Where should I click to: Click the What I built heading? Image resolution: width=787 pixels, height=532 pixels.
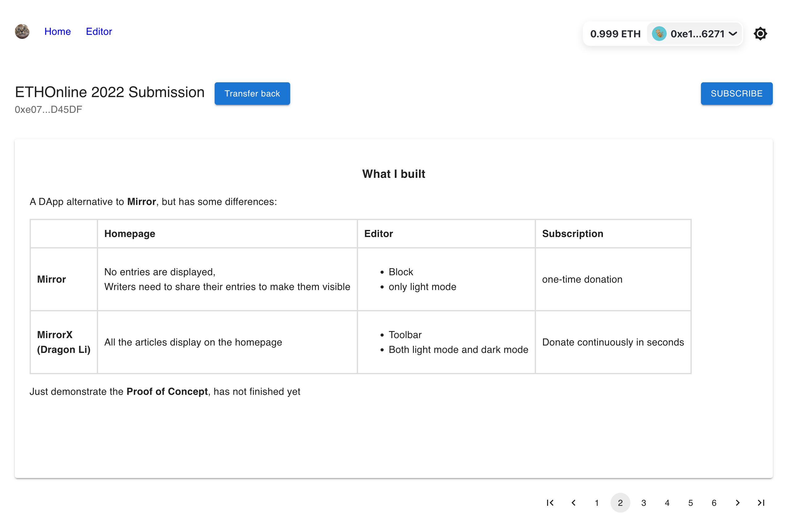tap(393, 174)
